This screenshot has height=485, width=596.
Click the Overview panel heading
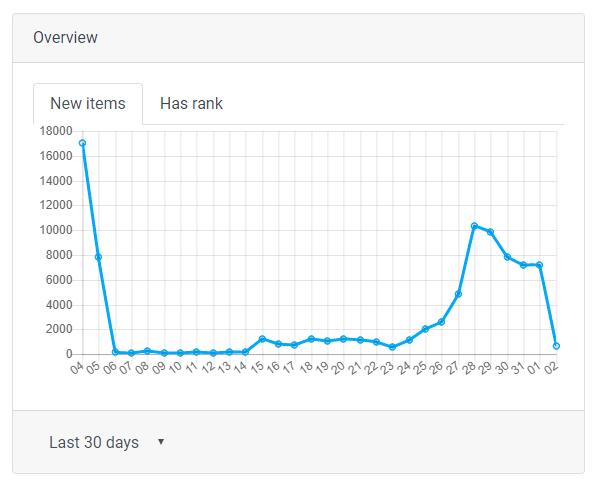tap(65, 38)
